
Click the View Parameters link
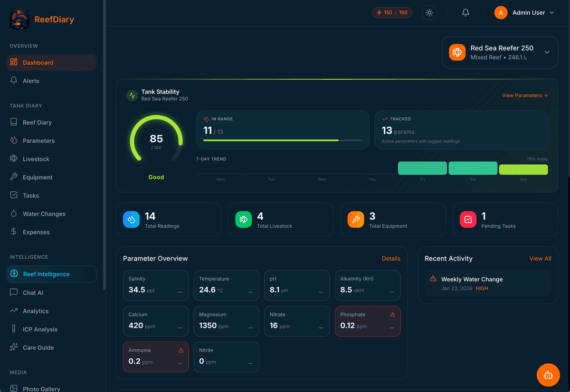point(524,95)
